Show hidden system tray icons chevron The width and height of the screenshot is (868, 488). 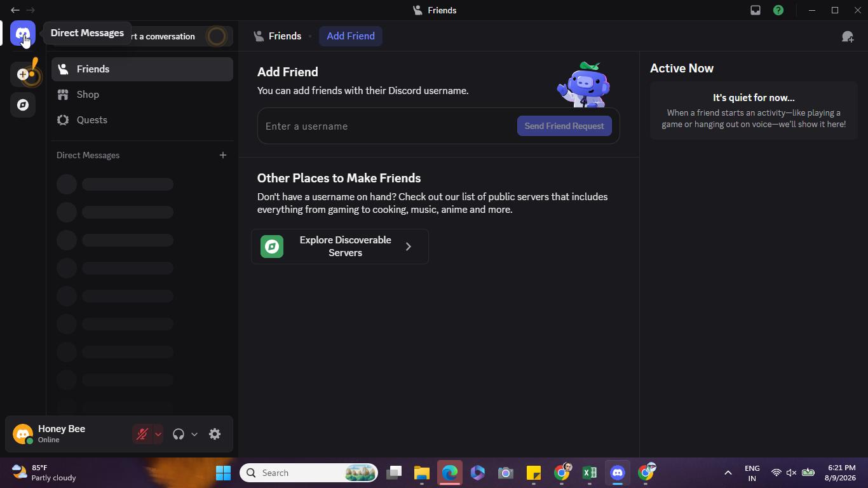click(x=728, y=473)
